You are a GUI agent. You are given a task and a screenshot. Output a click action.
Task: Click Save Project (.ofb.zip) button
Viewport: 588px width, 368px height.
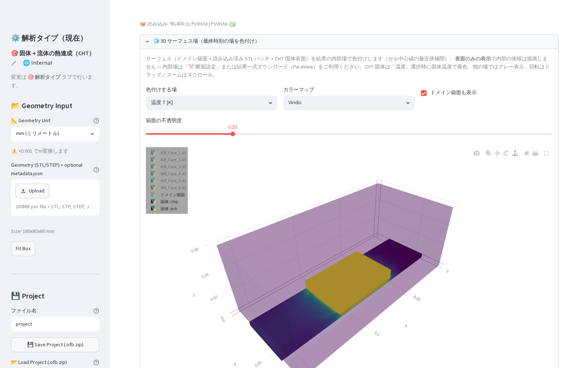(x=55, y=345)
